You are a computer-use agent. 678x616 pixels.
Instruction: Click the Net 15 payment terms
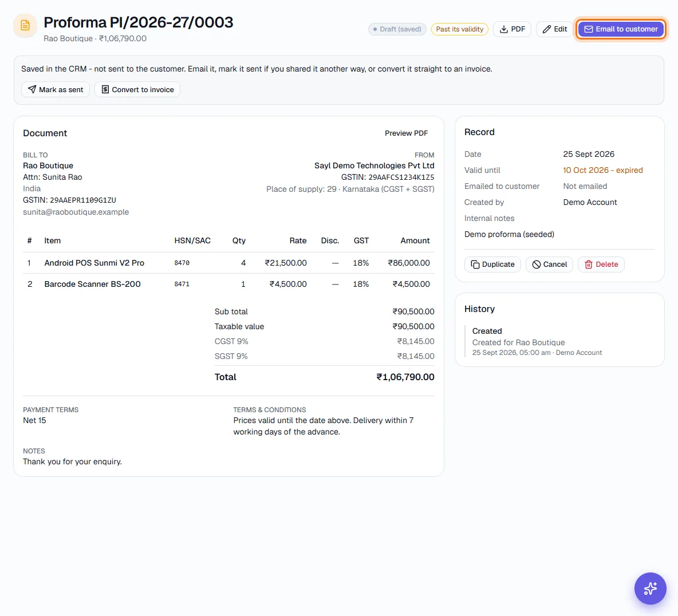tap(34, 420)
